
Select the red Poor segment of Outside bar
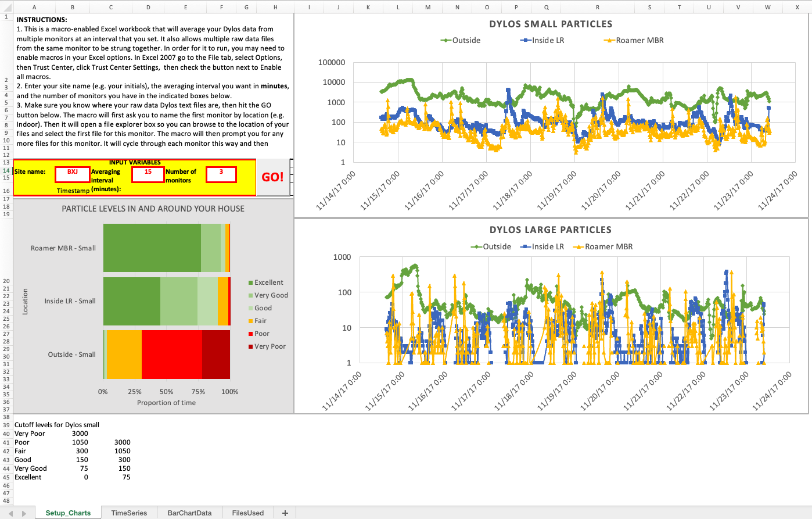[x=172, y=355]
